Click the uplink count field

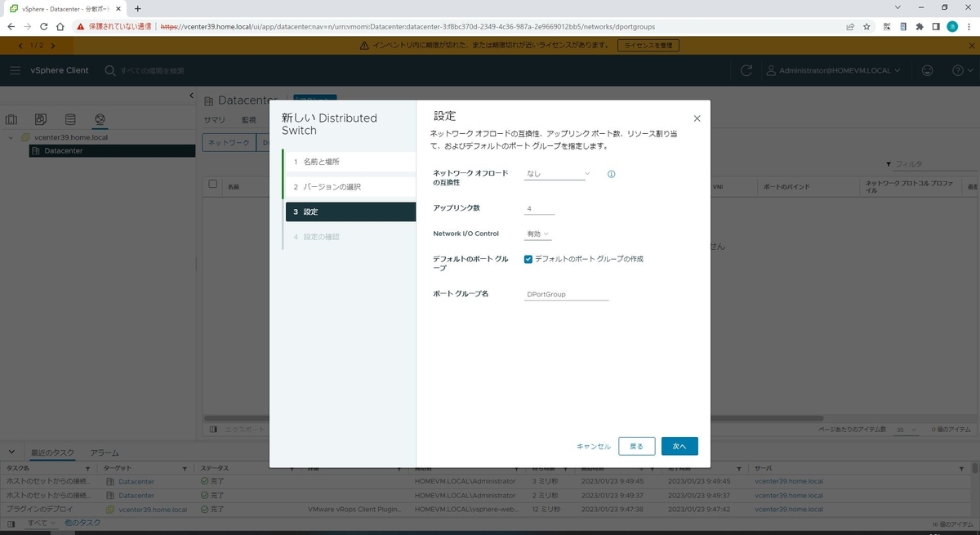coord(540,208)
